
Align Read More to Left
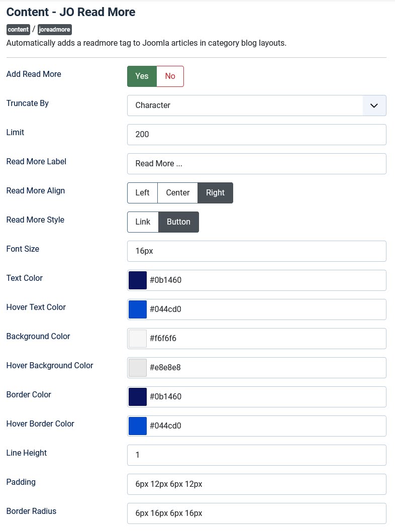(142, 193)
